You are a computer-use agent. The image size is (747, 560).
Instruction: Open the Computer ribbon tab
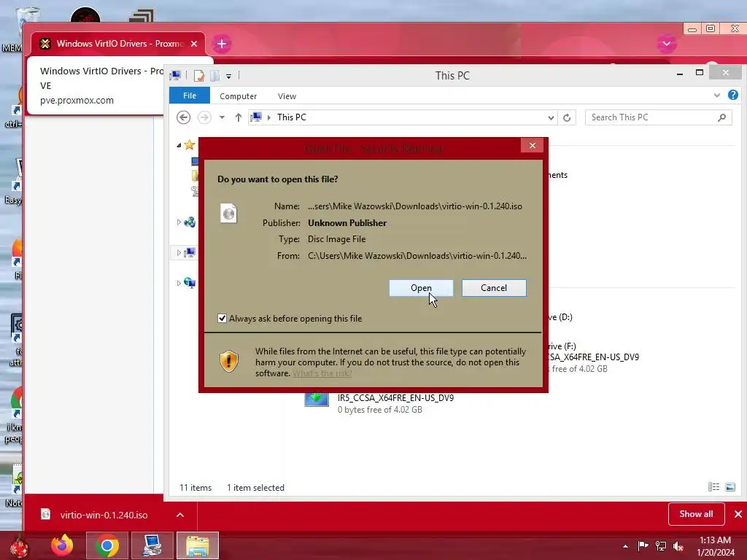(239, 96)
